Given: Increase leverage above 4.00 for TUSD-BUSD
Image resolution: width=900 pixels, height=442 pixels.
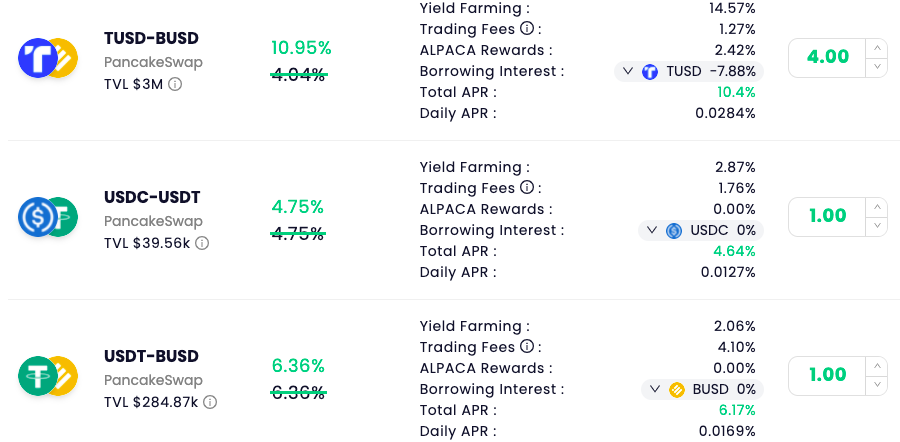Looking at the screenshot, I should click(x=876, y=48).
